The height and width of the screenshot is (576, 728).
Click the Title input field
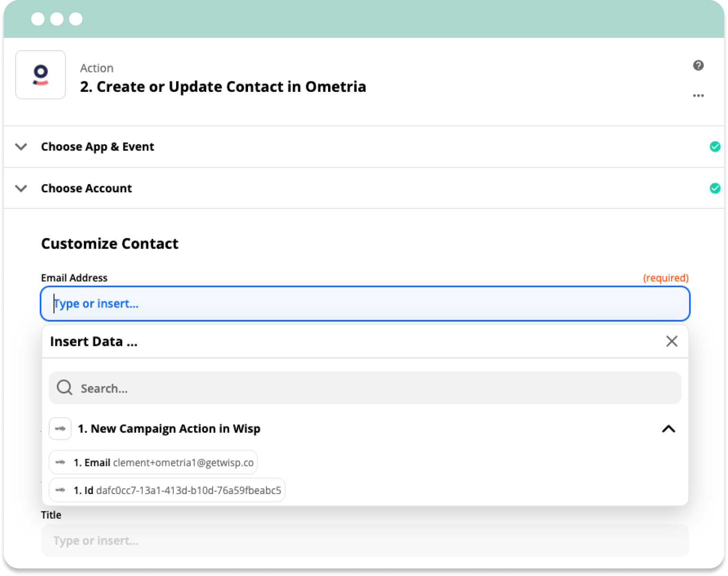tap(365, 540)
